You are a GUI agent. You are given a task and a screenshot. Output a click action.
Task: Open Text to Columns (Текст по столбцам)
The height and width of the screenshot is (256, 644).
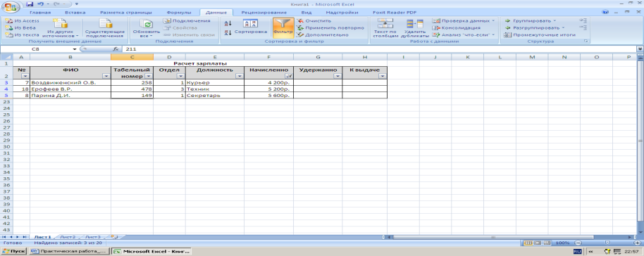[385, 27]
